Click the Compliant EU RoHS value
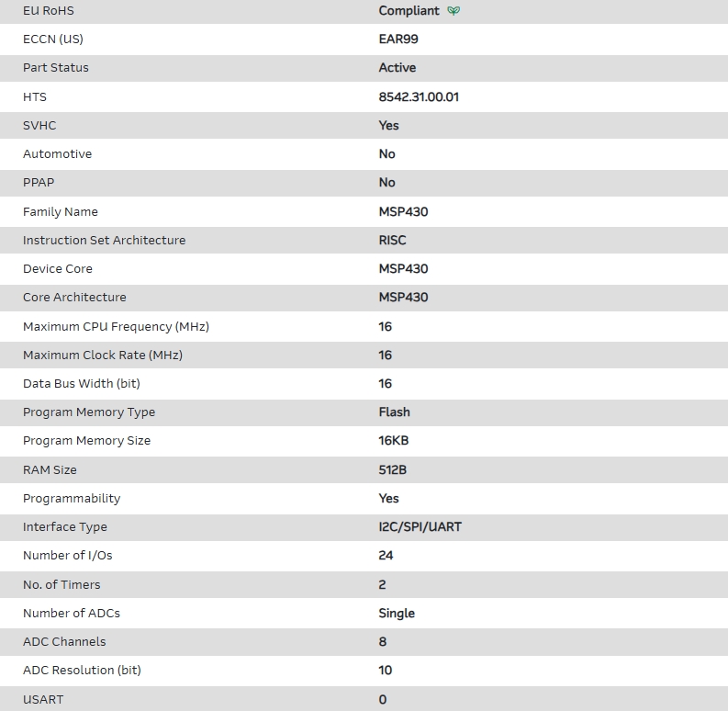This screenshot has height=711, width=728. 409,11
